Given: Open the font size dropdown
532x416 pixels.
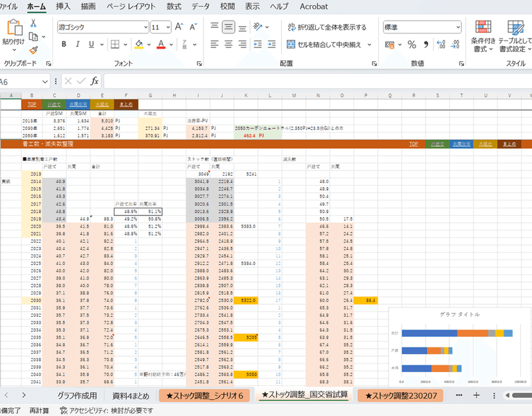Looking at the screenshot, I should coord(168,27).
